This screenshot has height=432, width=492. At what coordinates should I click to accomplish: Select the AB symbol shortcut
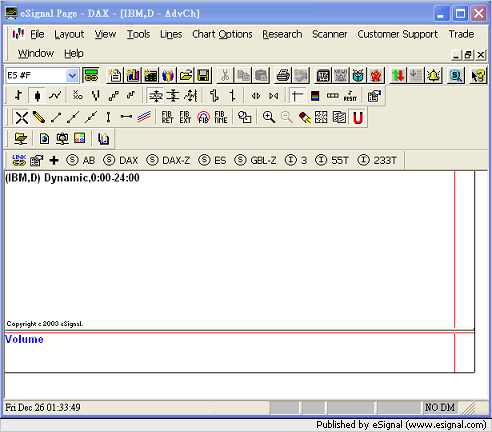pyautogui.click(x=80, y=160)
